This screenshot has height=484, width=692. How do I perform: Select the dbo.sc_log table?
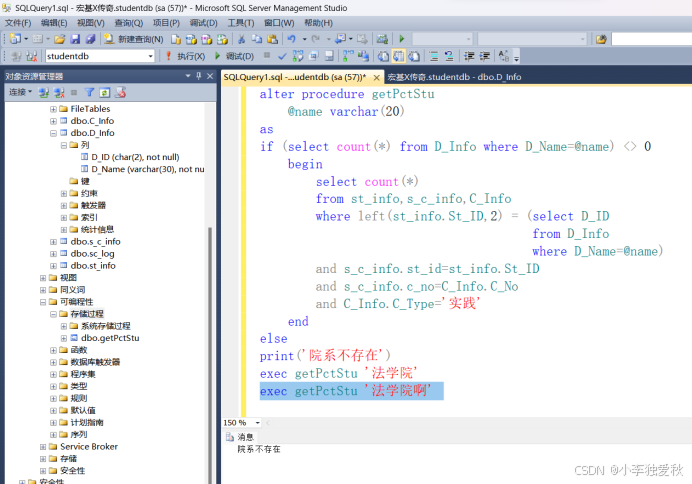pyautogui.click(x=92, y=254)
